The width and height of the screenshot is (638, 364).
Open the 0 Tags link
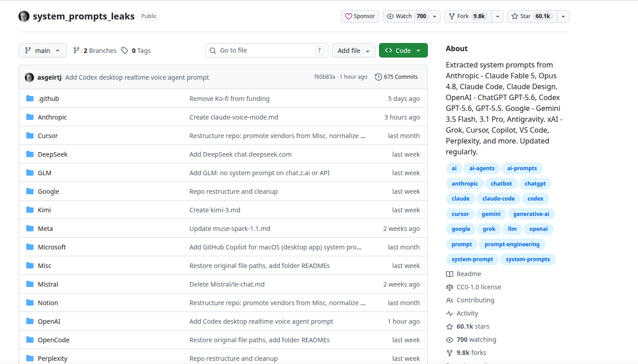pos(136,51)
